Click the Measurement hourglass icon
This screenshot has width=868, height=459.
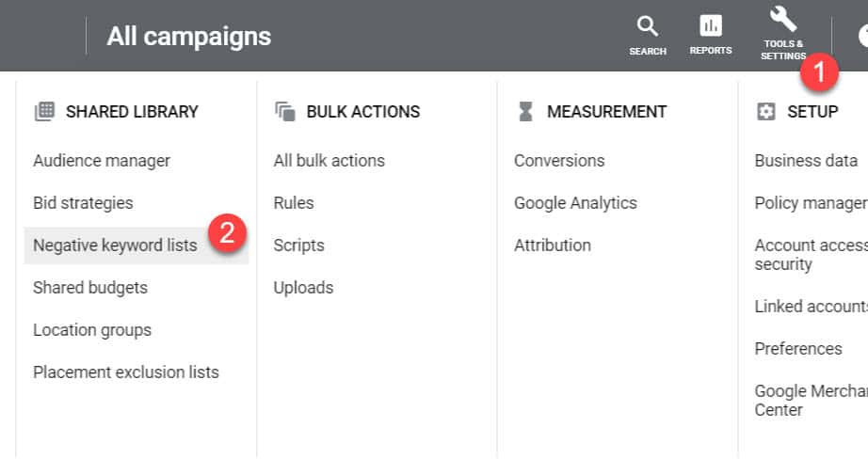(525, 112)
